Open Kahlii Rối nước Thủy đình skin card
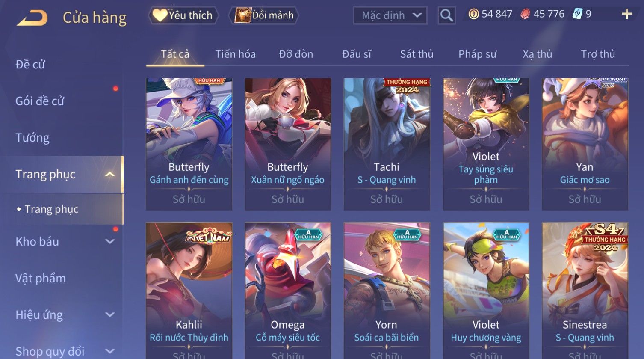 (x=189, y=291)
